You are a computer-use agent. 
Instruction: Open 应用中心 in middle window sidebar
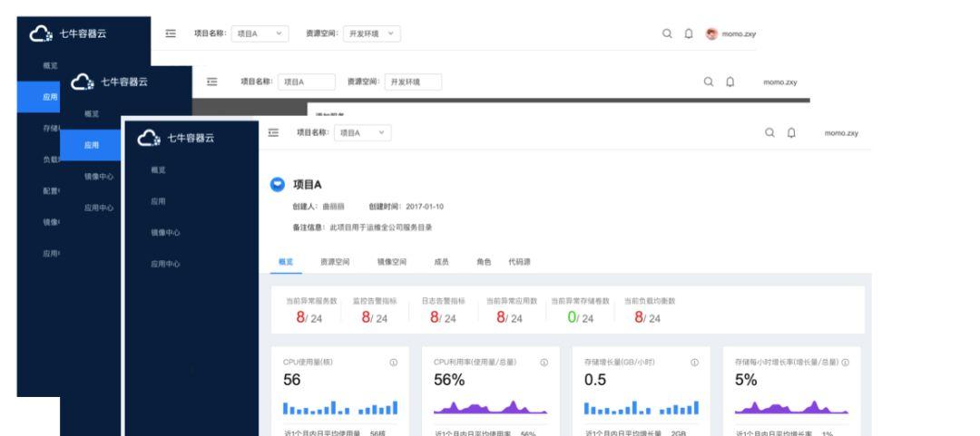pyautogui.click(x=99, y=208)
